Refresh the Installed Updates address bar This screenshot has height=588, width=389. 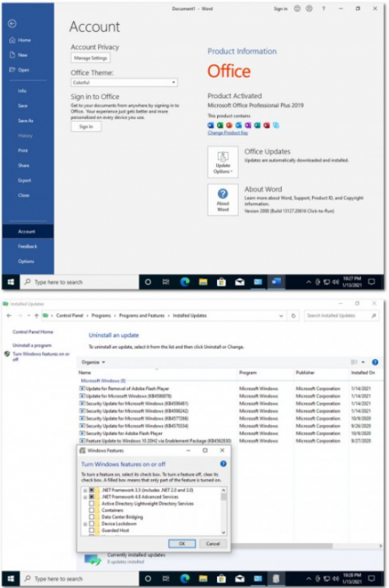point(293,315)
